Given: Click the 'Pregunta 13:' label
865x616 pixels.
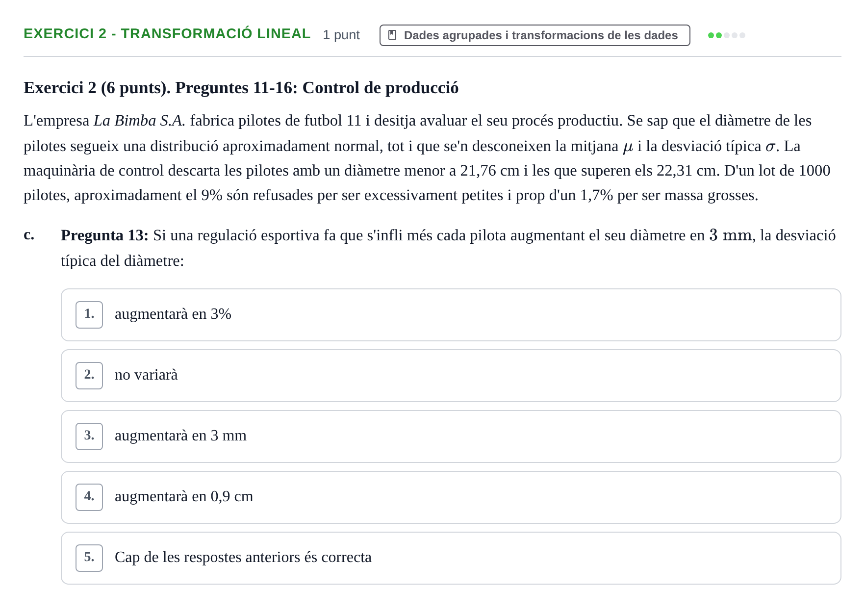Looking at the screenshot, I should [104, 235].
